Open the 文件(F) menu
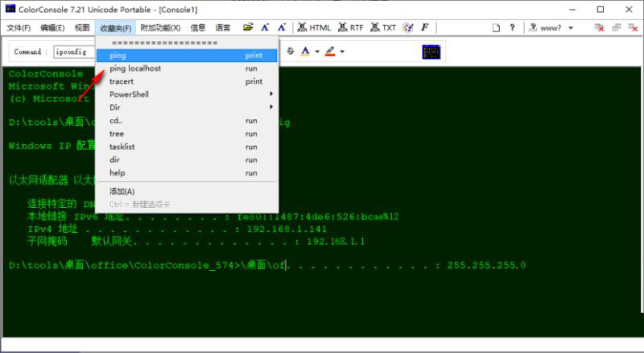Viewport: 644px width, 353px height. click(19, 28)
